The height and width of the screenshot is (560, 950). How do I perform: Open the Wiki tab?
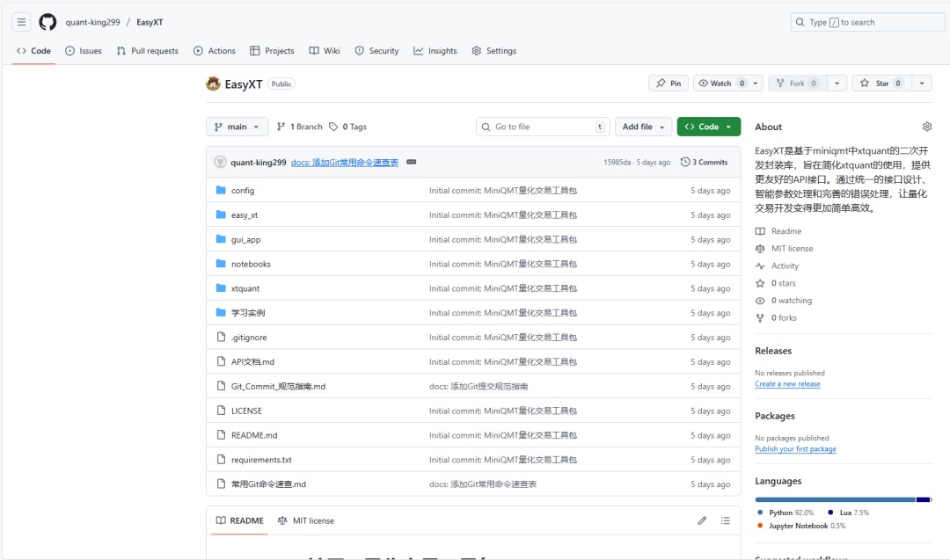tap(325, 51)
